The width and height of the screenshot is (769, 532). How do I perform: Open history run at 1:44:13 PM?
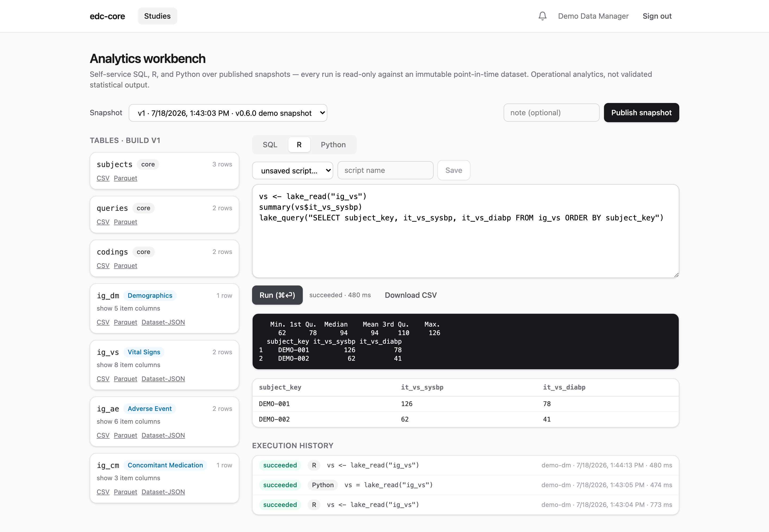coord(465,465)
